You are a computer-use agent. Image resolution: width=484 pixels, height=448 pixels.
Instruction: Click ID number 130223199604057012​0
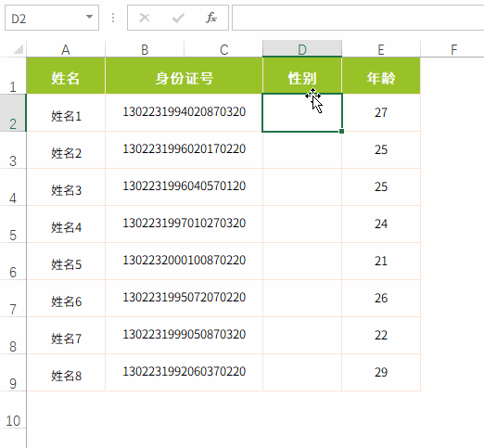(x=185, y=186)
